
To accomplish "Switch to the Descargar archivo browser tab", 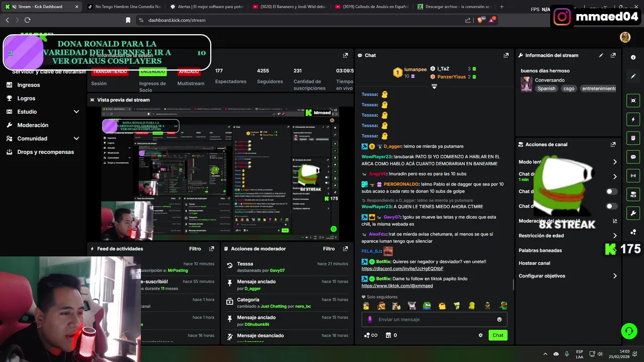I will tap(454, 7).
